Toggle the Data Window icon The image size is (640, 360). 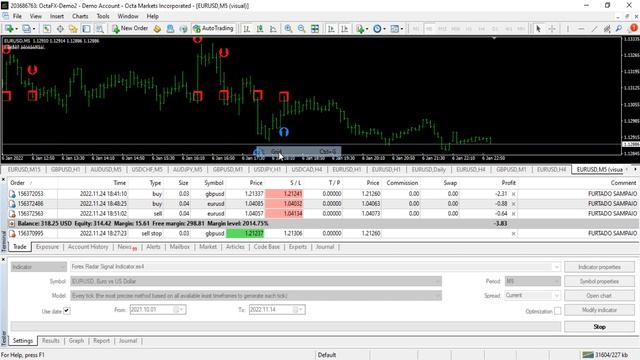coord(60,29)
